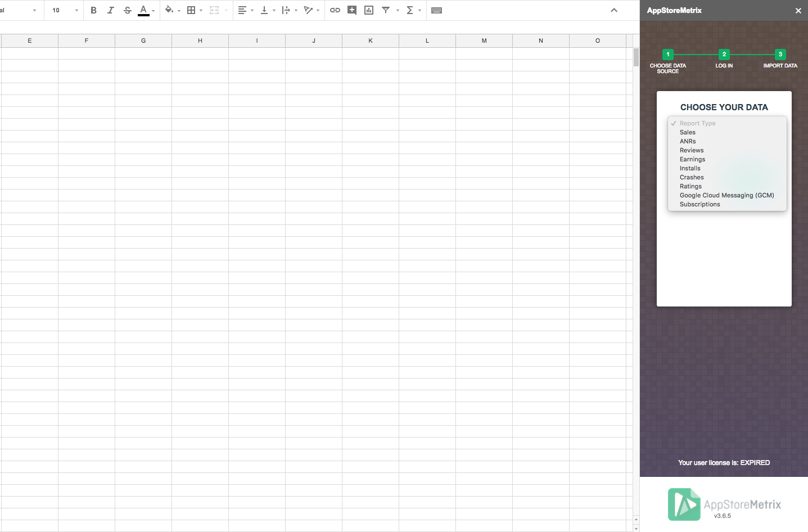
Task: Click the filter funnel icon
Action: pos(386,10)
